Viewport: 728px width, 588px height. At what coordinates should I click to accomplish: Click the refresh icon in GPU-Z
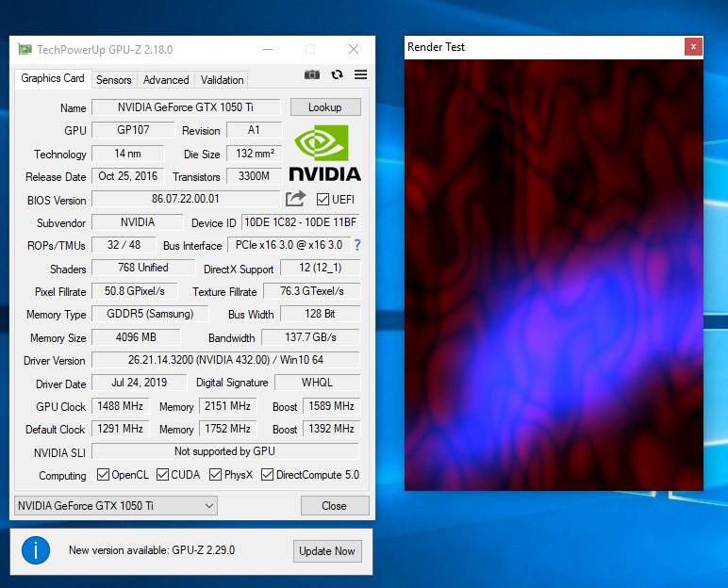coord(337,74)
